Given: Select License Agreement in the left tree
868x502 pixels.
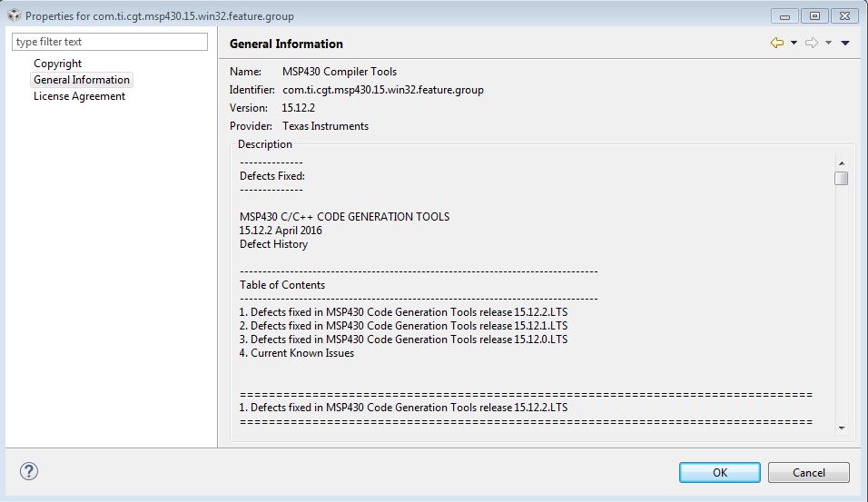Looking at the screenshot, I should pyautogui.click(x=79, y=95).
